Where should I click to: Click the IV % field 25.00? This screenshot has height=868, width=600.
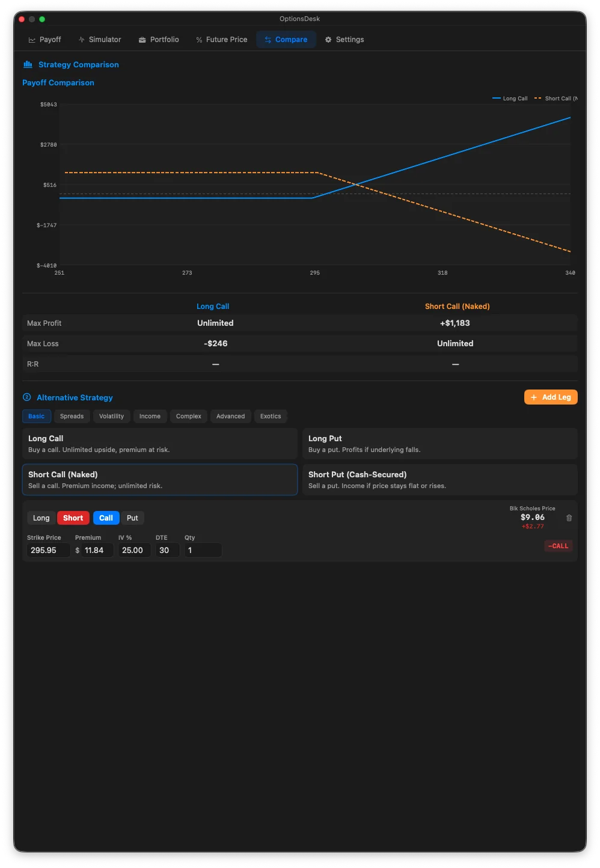pyautogui.click(x=134, y=550)
